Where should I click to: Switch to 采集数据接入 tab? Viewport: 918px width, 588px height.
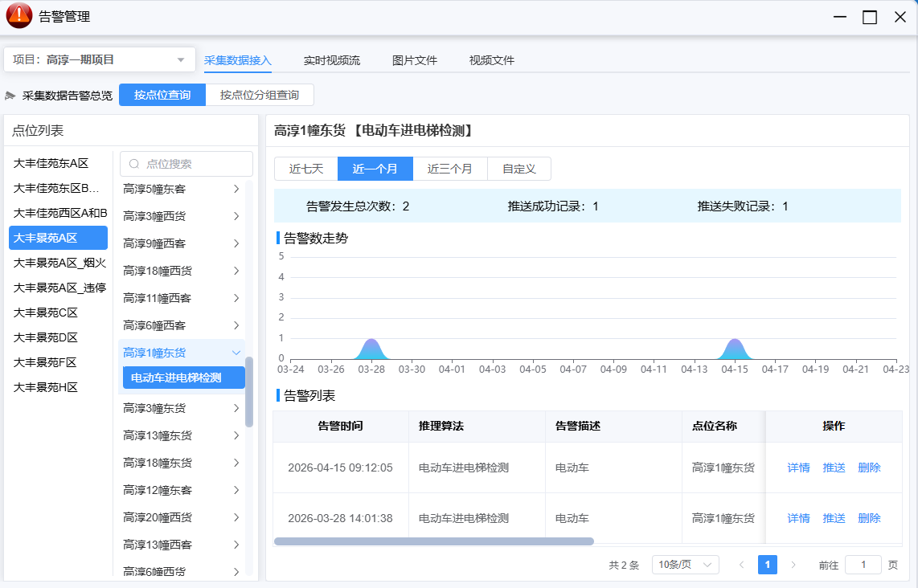(x=238, y=60)
